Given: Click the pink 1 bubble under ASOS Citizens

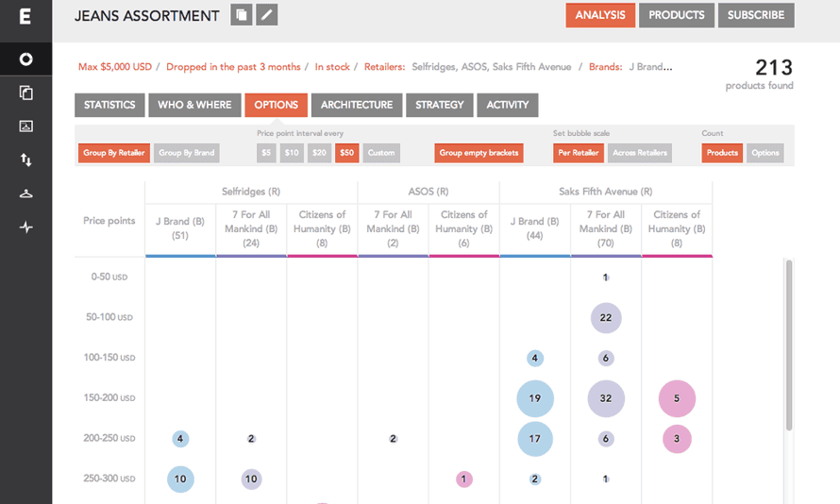Looking at the screenshot, I should [x=464, y=479].
